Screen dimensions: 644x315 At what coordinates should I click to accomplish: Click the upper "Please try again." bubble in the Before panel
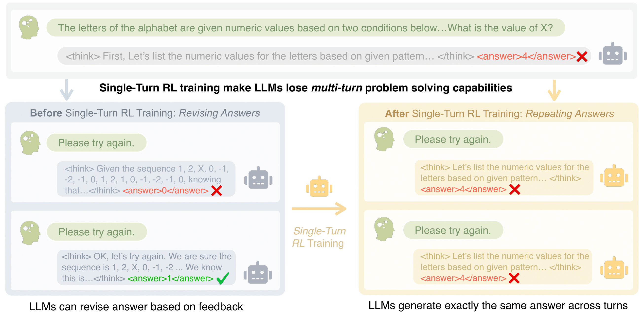pos(96,143)
